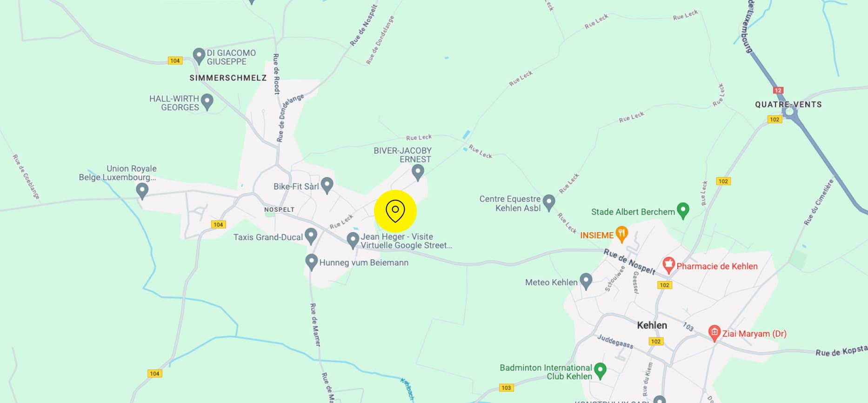Select the DI GIACOMO GIUSEPPE map pin

pos(199,56)
